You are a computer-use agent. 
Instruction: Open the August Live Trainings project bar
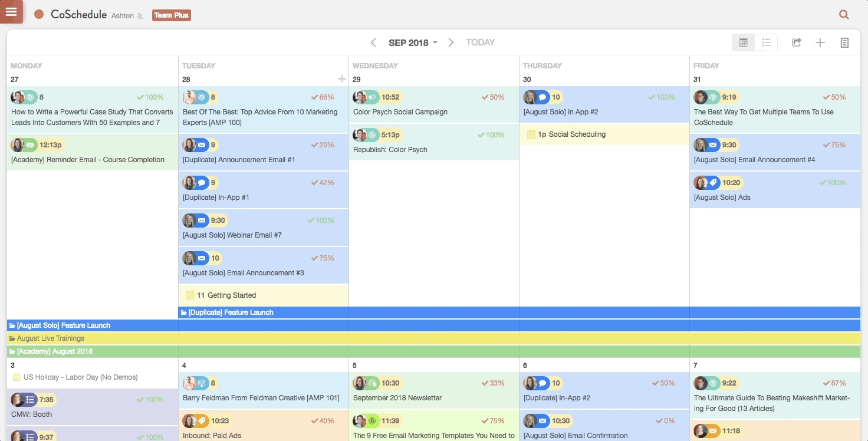click(x=433, y=338)
